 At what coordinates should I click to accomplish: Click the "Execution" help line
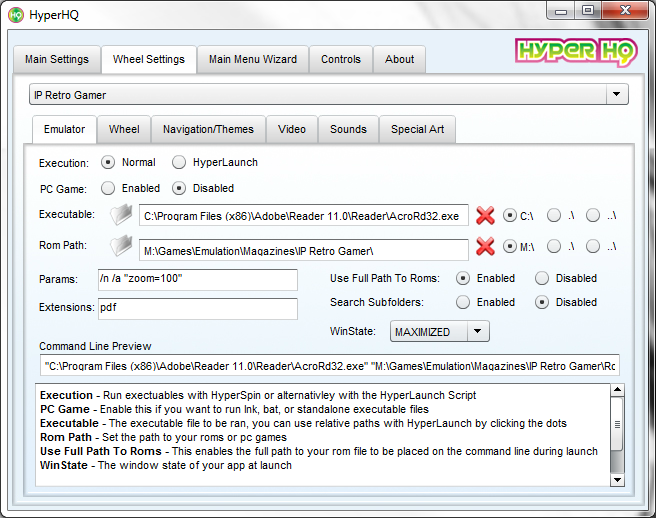click(258, 395)
